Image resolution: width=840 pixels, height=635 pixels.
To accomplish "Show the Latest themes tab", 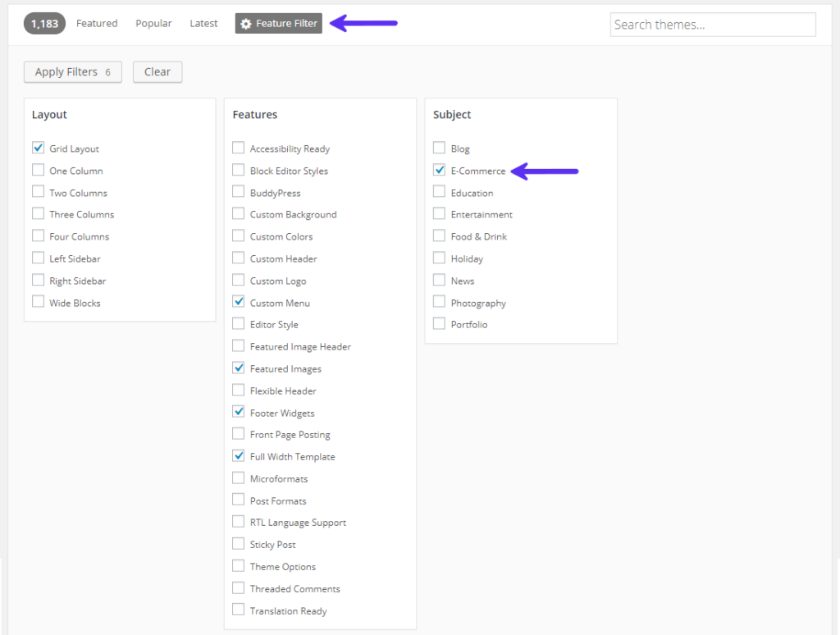I will coord(203,24).
